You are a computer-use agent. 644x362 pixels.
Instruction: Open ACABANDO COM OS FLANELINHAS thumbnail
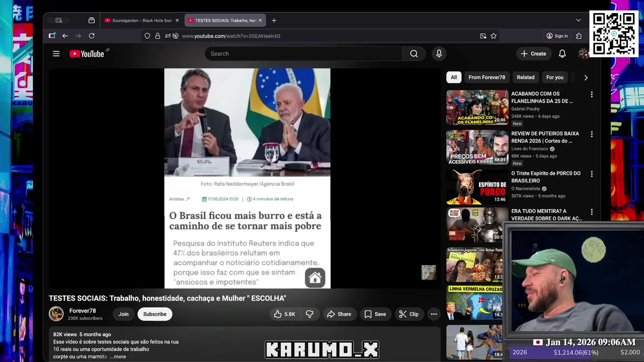click(477, 107)
